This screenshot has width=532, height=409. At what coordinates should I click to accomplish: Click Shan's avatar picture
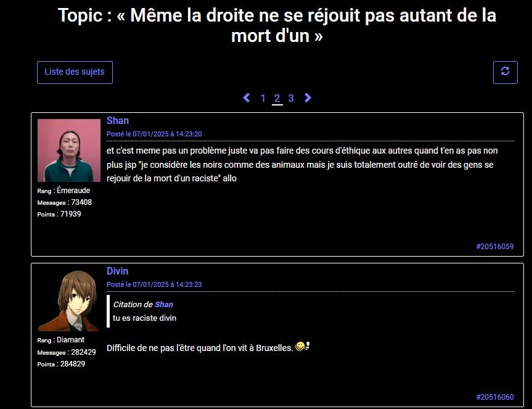69,151
